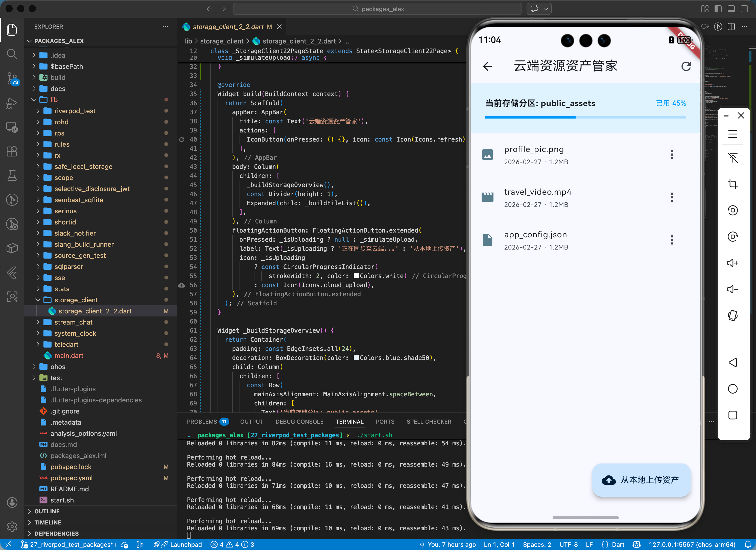Expand the OUTLINE section

47,511
